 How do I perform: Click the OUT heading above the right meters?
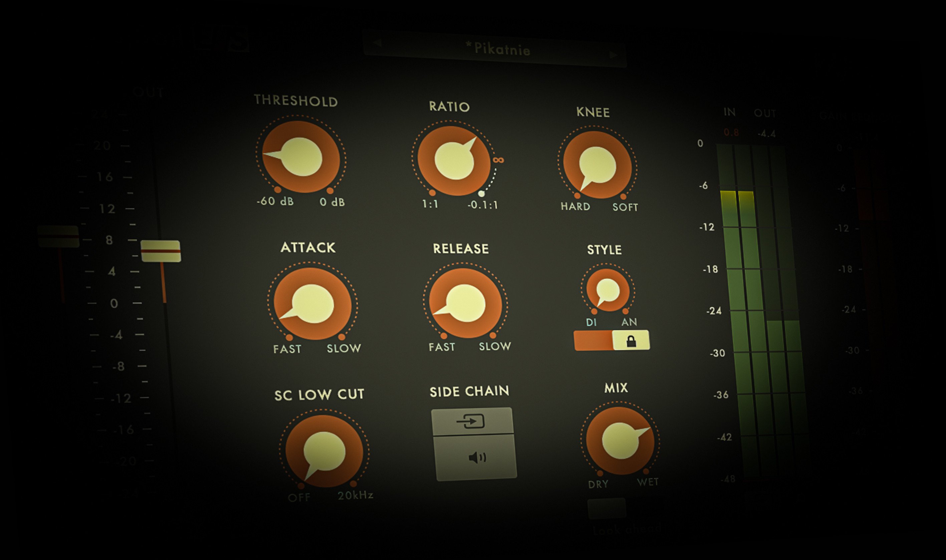coord(765,113)
